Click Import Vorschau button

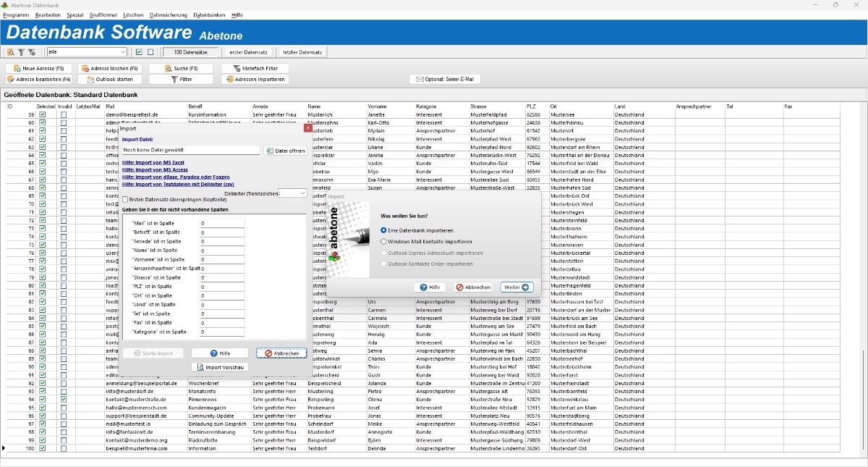pos(220,367)
